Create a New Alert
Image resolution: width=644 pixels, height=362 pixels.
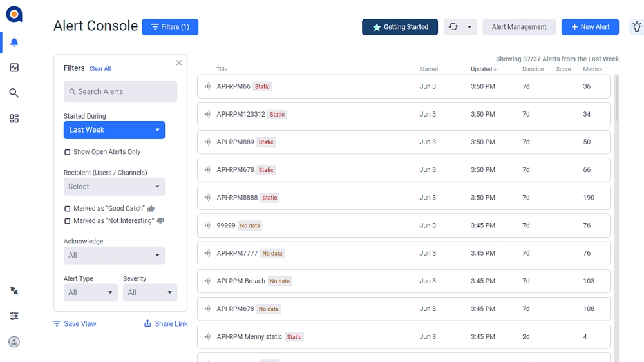tap(590, 27)
